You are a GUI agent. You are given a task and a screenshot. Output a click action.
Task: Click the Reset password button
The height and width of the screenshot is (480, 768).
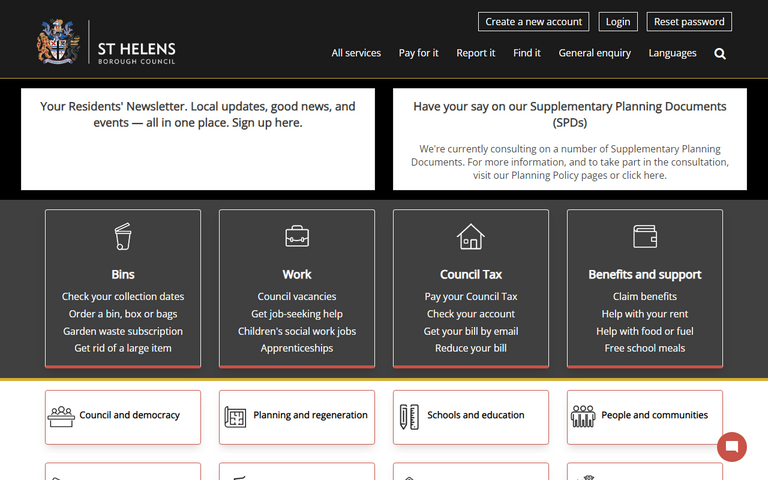point(689,22)
